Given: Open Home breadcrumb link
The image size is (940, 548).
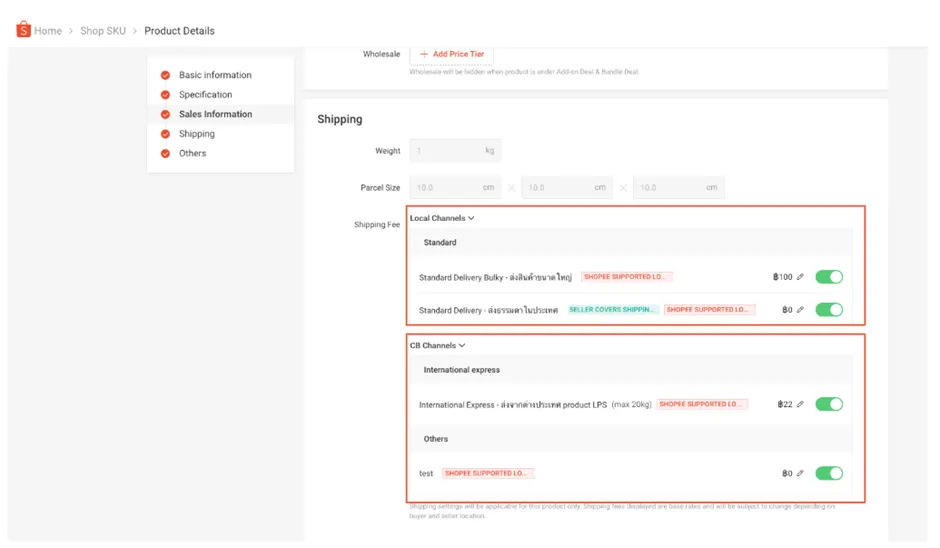Looking at the screenshot, I should tap(47, 31).
